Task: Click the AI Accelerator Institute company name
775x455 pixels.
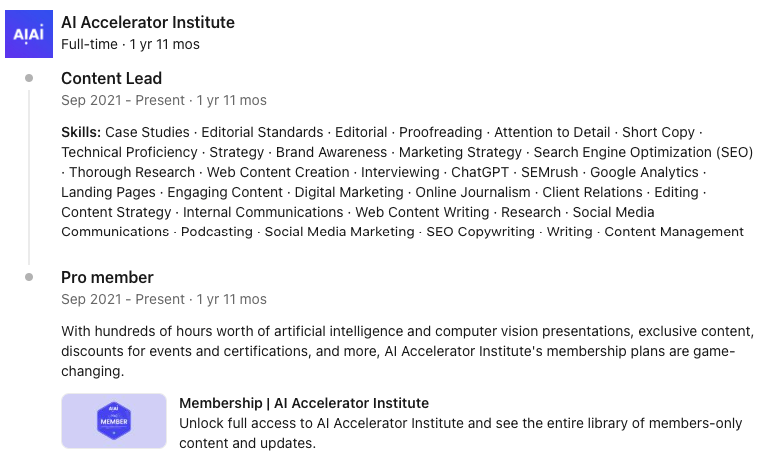Action: [148, 22]
